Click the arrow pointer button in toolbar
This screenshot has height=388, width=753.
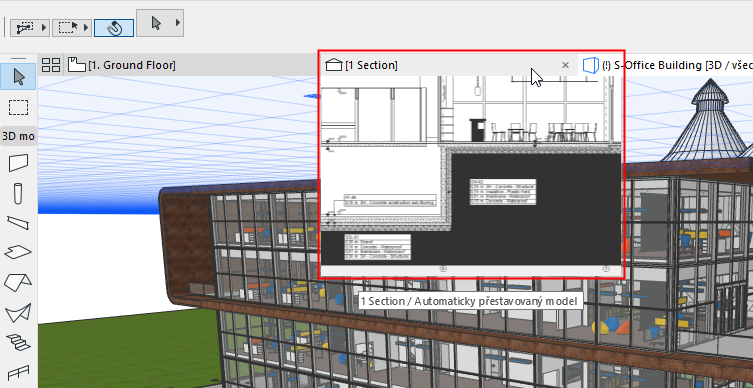tap(156, 23)
